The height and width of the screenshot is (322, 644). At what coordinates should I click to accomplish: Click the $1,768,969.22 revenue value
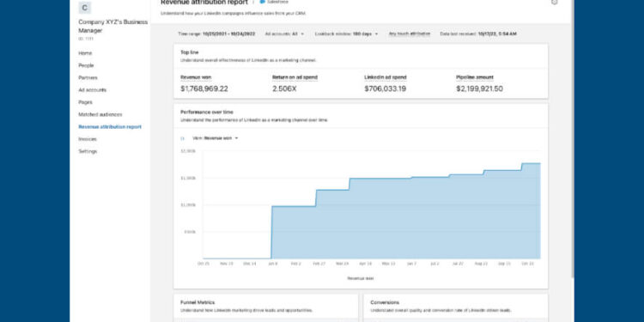204,88
